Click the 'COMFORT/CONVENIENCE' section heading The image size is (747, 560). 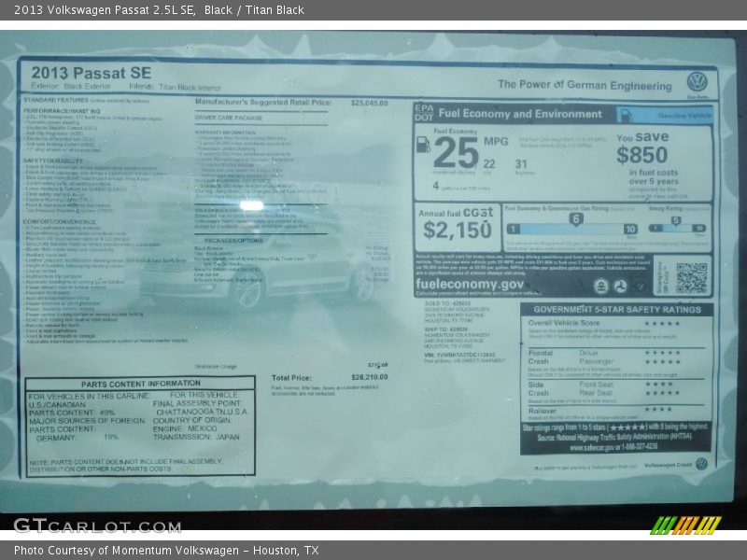coord(60,222)
